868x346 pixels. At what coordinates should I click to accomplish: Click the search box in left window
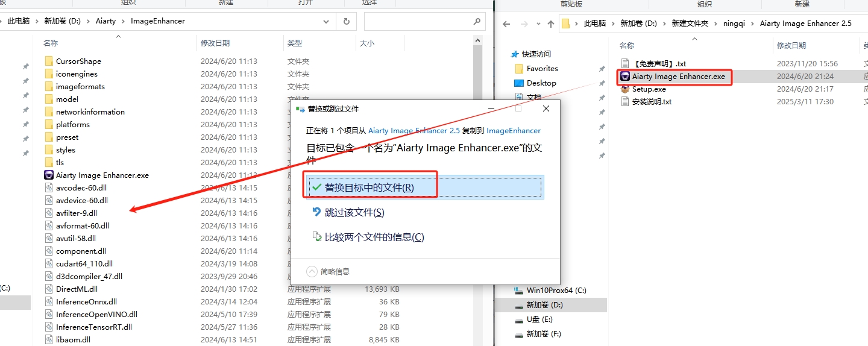click(425, 21)
